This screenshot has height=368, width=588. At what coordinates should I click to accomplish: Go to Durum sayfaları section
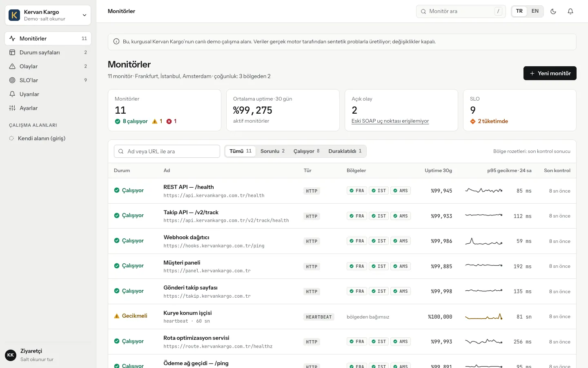pos(48,52)
